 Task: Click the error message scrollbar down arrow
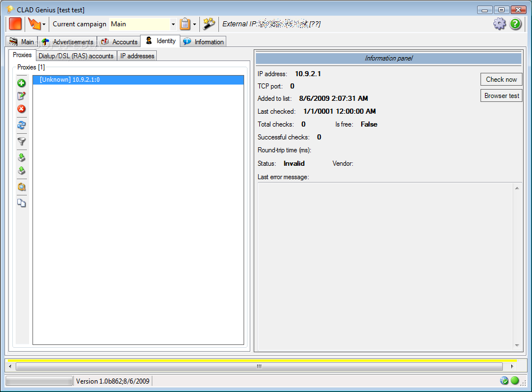coord(517,346)
